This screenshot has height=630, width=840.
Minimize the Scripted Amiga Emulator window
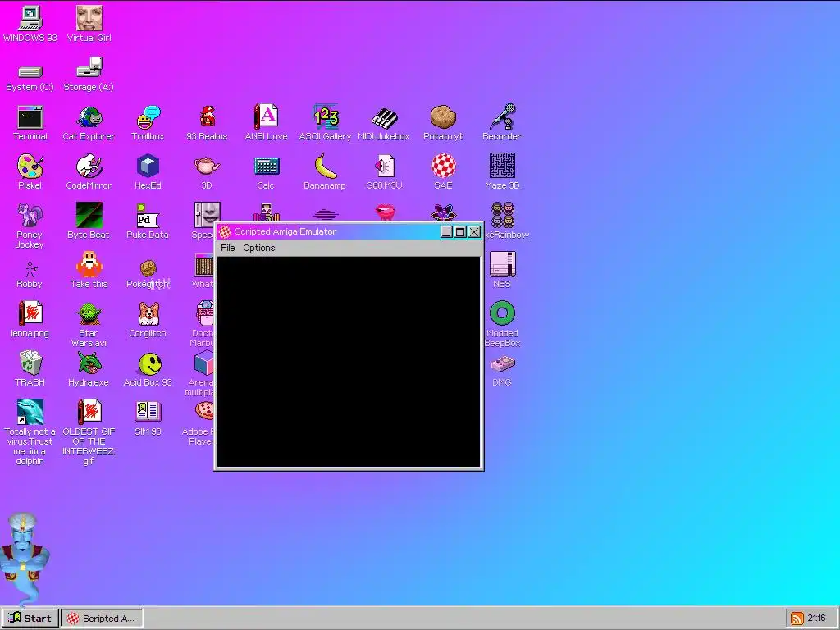[446, 231]
